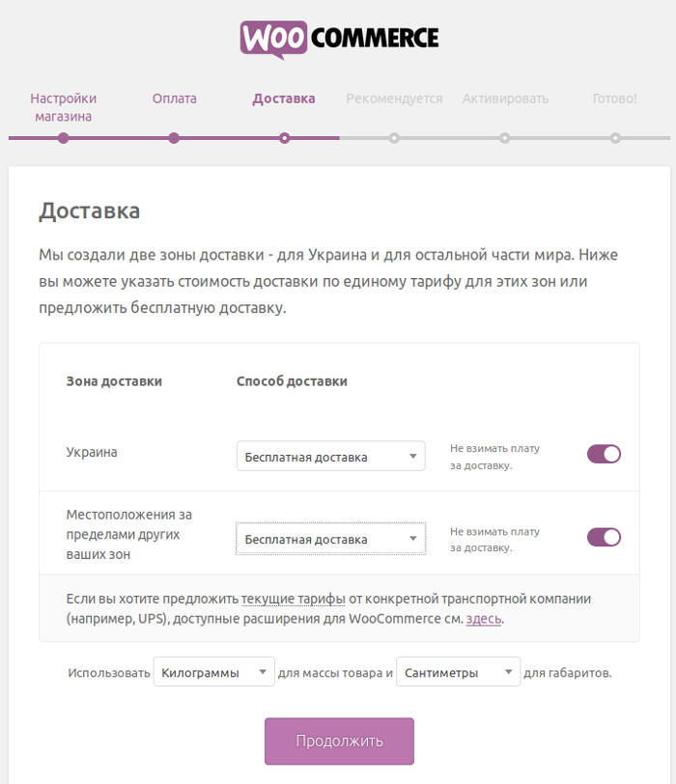Viewport: 676px width, 784px height.
Task: Click the Рекомендуется step label
Action: pos(395,98)
